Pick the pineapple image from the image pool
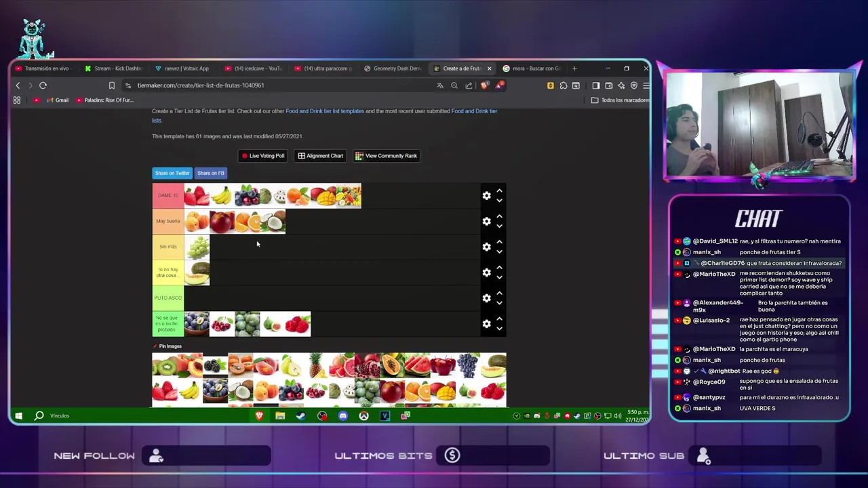The width and height of the screenshot is (868, 488). [x=316, y=366]
